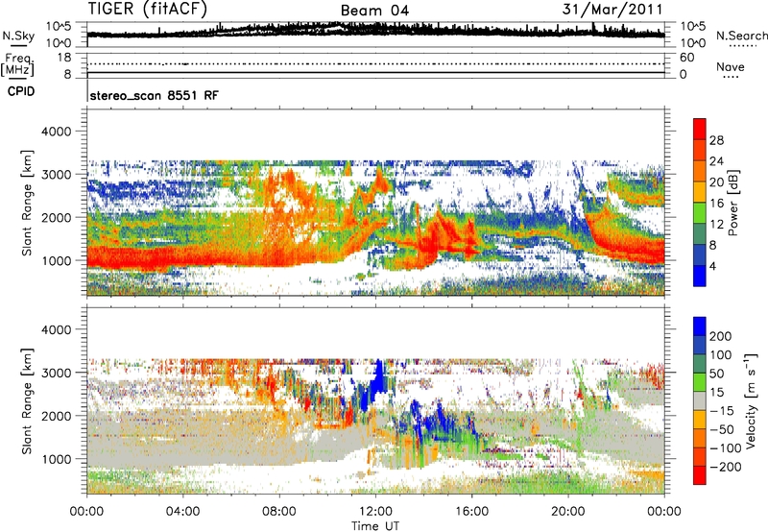Select the 4000 tick on velocity panel
This screenshot has width=768, height=532.
click(56, 329)
